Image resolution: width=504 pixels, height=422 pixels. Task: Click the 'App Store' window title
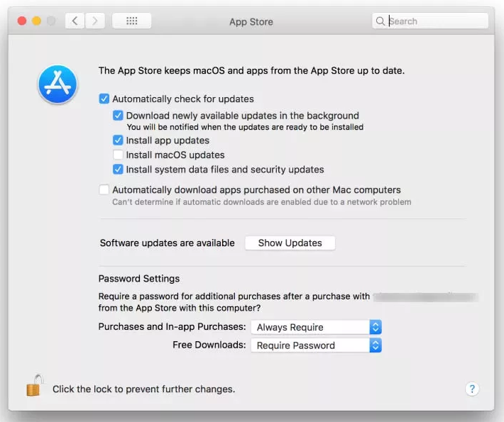click(x=251, y=22)
